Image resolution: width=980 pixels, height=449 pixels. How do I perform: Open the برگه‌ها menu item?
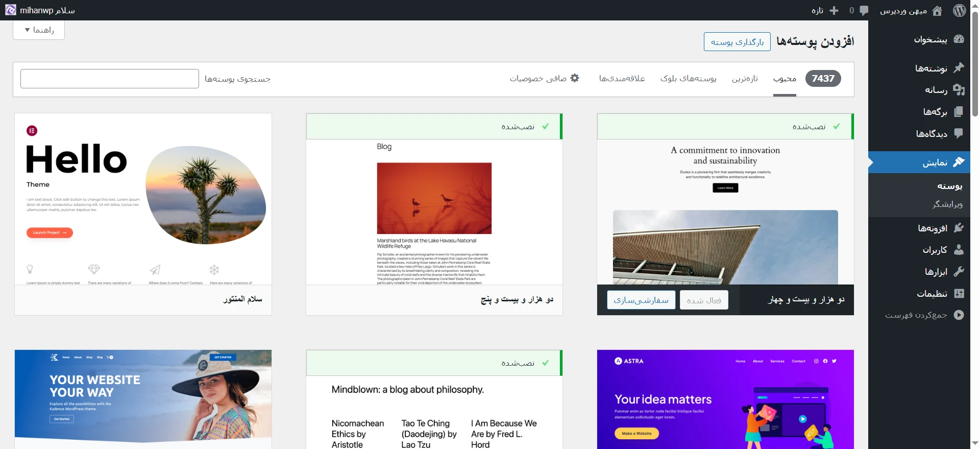point(919,111)
